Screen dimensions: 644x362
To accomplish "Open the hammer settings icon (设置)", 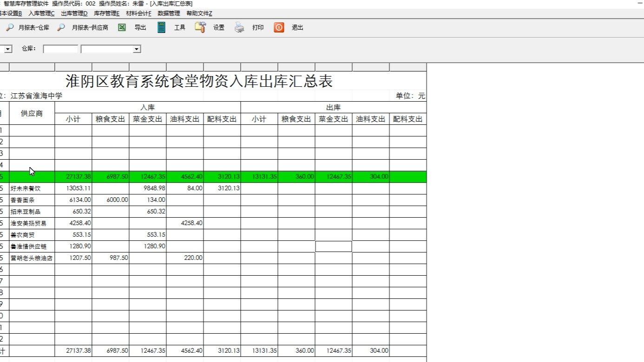I will pyautogui.click(x=200, y=27).
